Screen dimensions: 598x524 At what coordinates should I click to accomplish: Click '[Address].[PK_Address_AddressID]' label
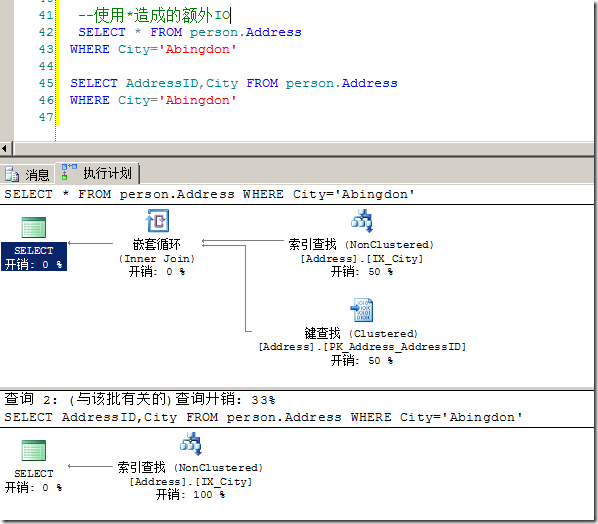pyautogui.click(x=362, y=347)
